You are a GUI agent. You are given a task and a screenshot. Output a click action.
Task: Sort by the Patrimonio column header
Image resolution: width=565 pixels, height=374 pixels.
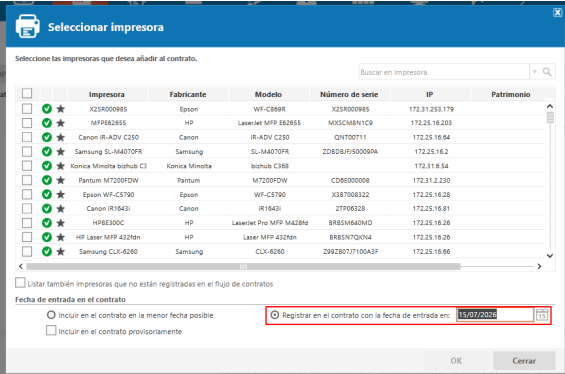point(511,94)
